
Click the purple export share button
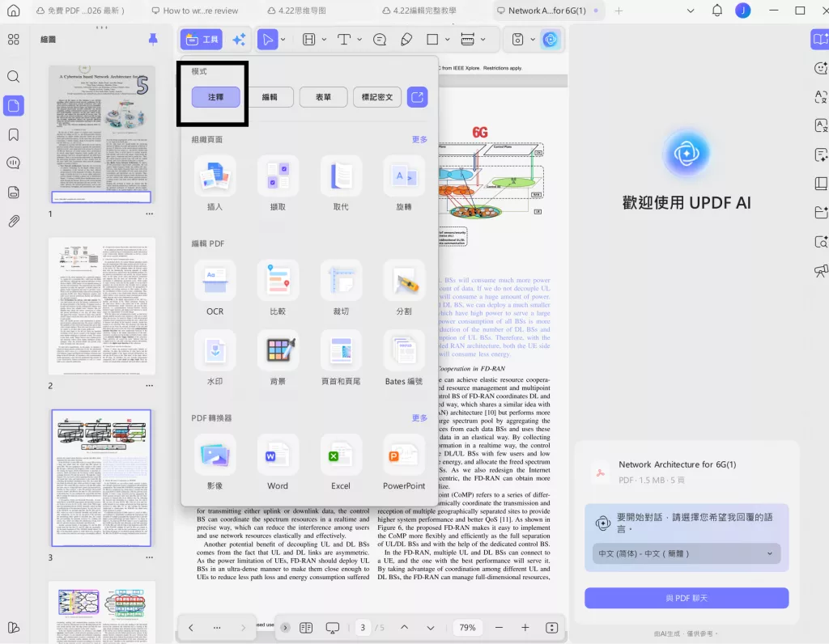pos(417,97)
